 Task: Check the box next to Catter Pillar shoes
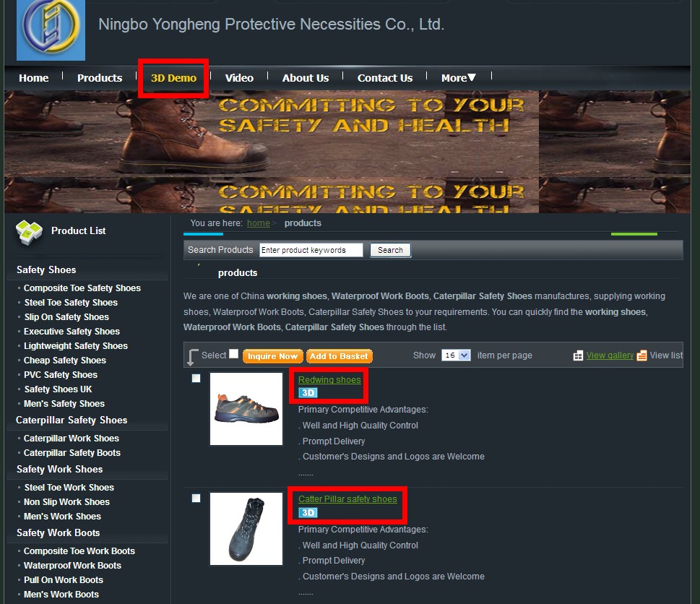(196, 499)
